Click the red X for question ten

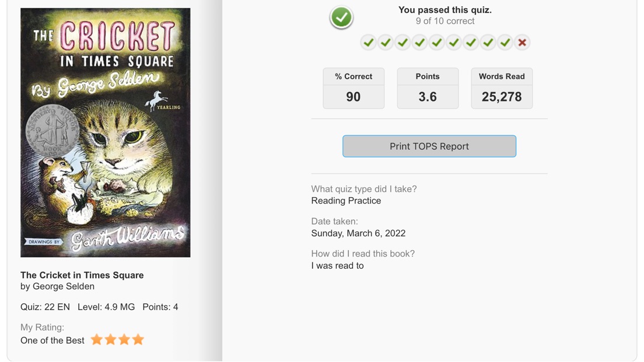pyautogui.click(x=522, y=43)
